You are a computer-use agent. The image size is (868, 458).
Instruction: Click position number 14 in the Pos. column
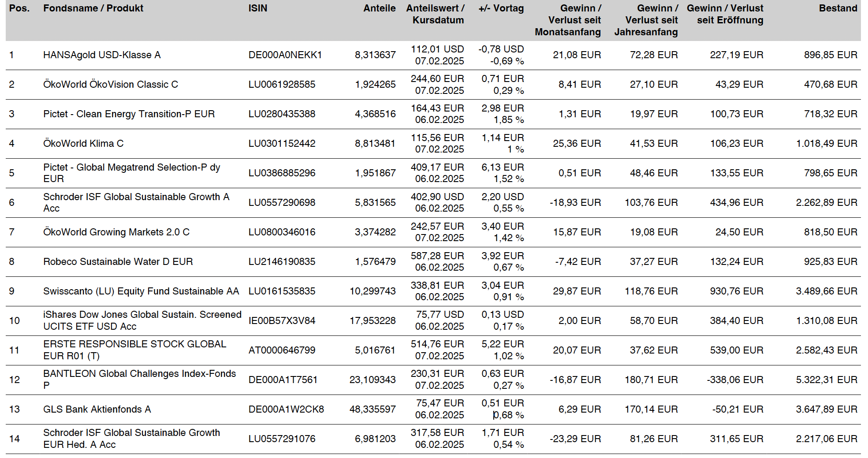(x=15, y=439)
